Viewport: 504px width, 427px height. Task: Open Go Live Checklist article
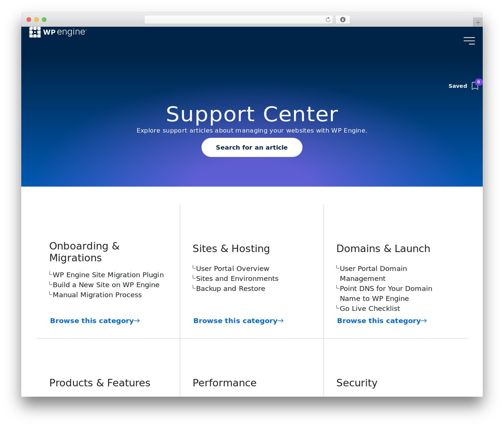point(370,308)
